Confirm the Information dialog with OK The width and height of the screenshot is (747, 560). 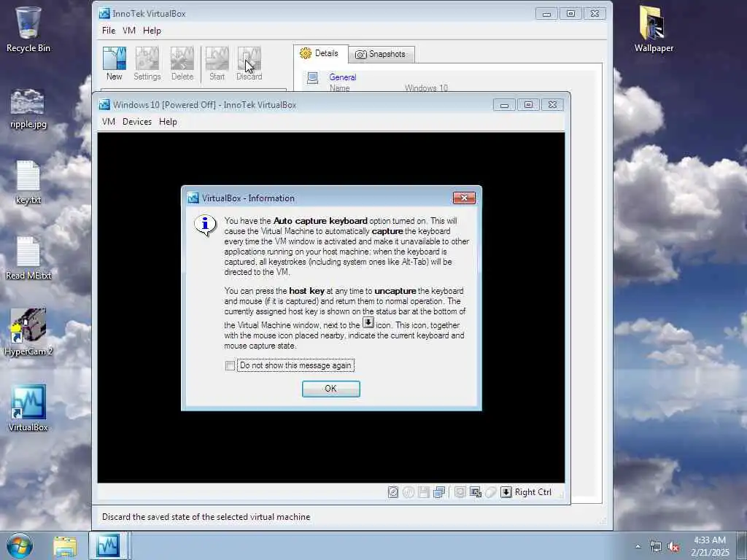pos(331,389)
